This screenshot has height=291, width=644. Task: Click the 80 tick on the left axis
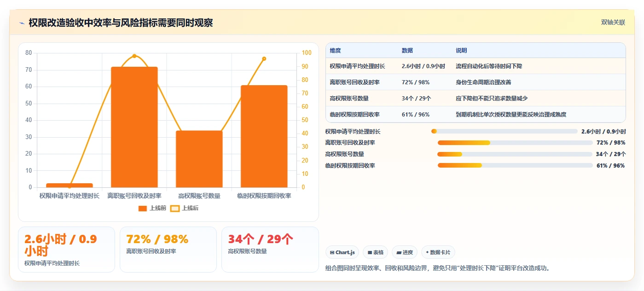29,53
